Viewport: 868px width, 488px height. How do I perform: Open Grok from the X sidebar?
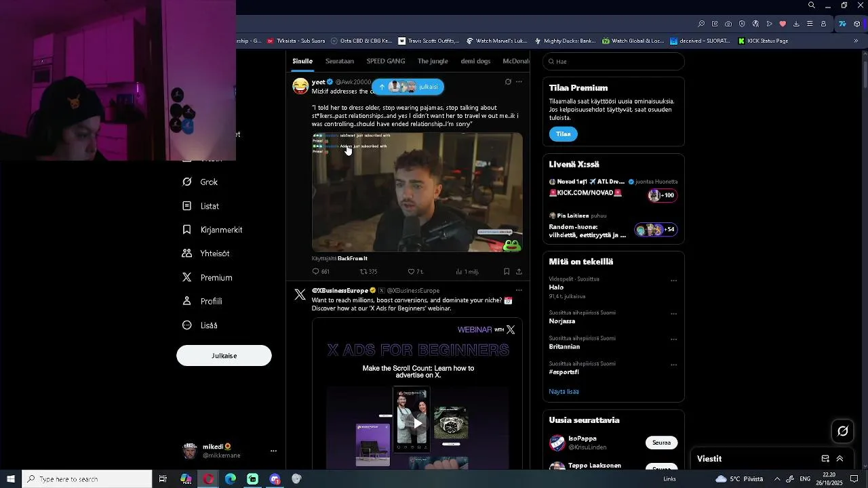200,182
